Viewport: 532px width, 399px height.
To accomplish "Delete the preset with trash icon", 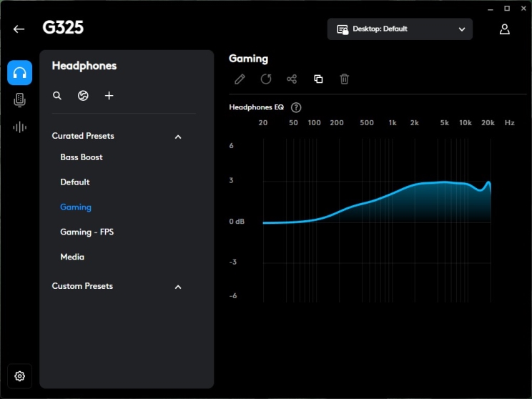I will tap(344, 79).
